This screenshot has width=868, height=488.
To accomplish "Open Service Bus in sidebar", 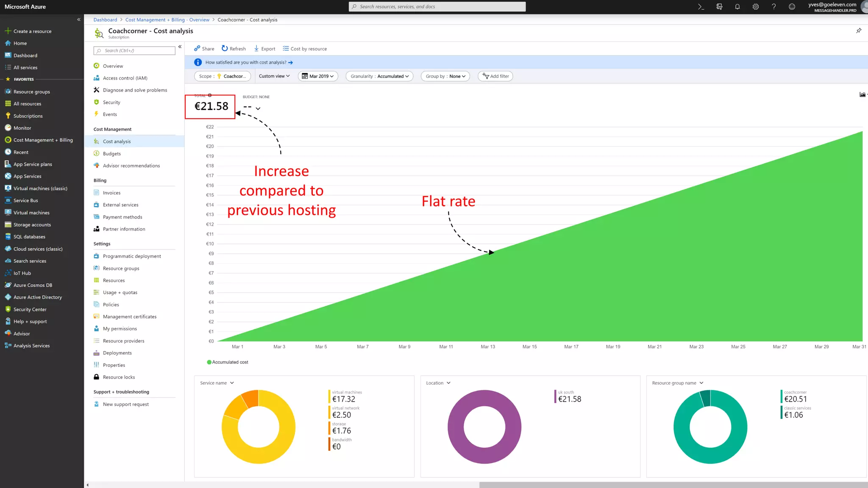I will coord(25,201).
